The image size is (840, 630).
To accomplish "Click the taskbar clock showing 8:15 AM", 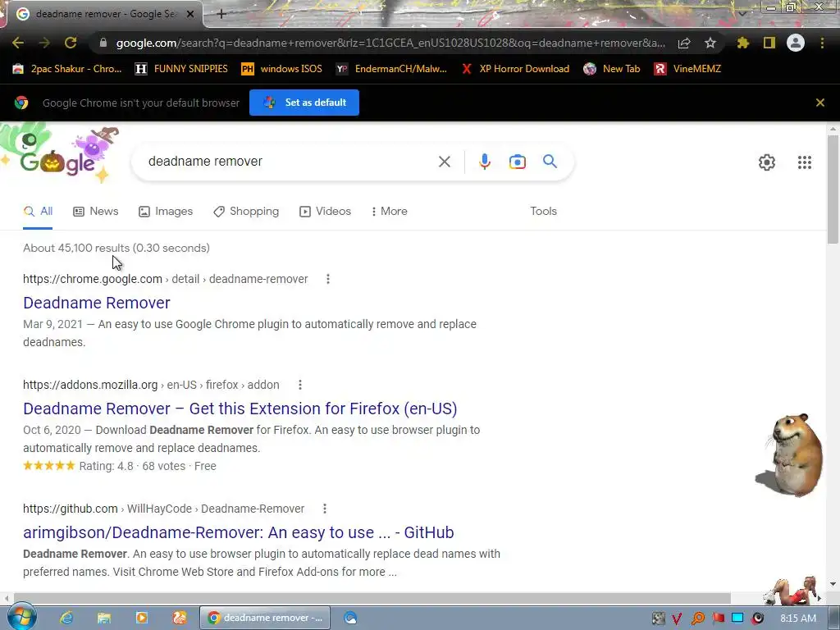I will coord(797,619).
